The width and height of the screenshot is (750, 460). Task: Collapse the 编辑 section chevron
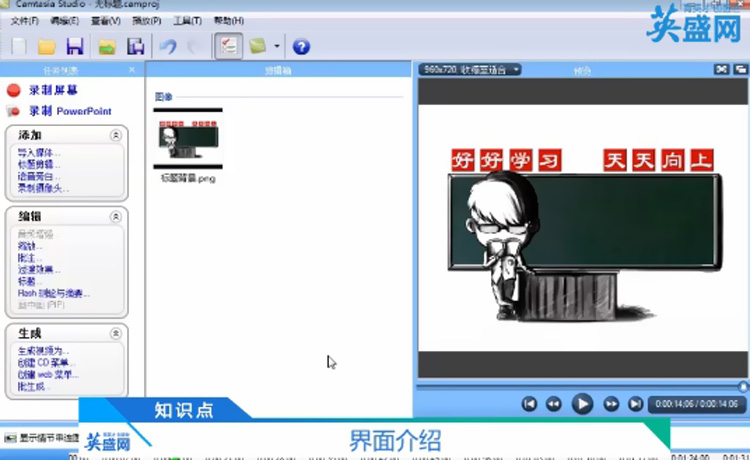click(x=116, y=216)
